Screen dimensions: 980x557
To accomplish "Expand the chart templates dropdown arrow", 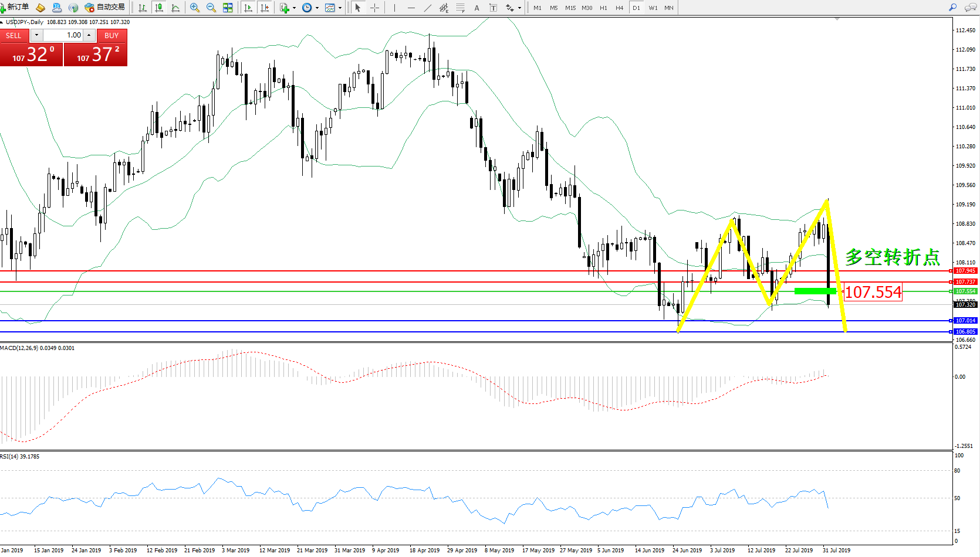I will click(340, 8).
